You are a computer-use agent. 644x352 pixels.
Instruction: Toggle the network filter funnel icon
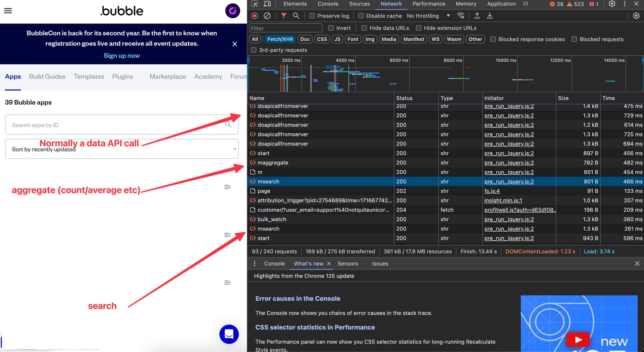[284, 16]
